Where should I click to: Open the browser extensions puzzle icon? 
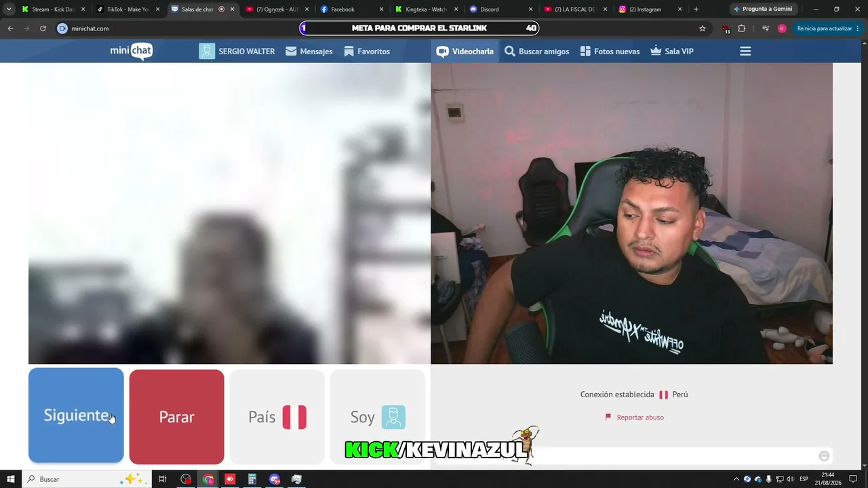pyautogui.click(x=741, y=28)
